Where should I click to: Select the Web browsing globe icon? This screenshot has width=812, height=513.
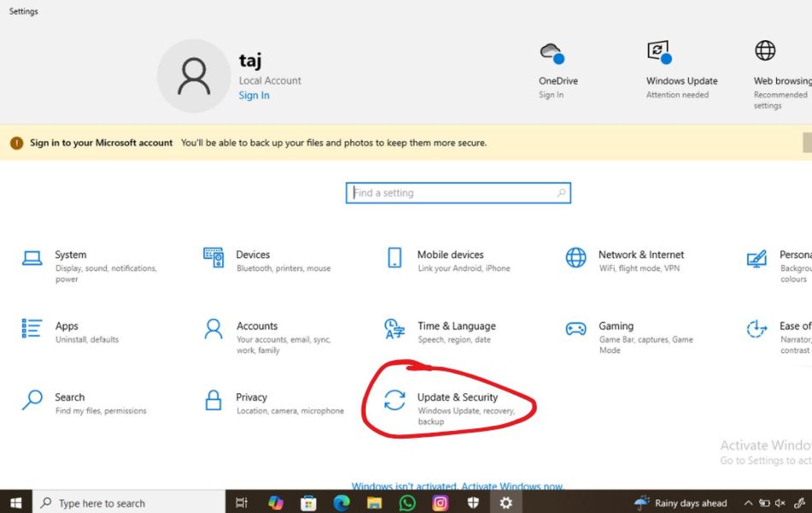[x=765, y=50]
